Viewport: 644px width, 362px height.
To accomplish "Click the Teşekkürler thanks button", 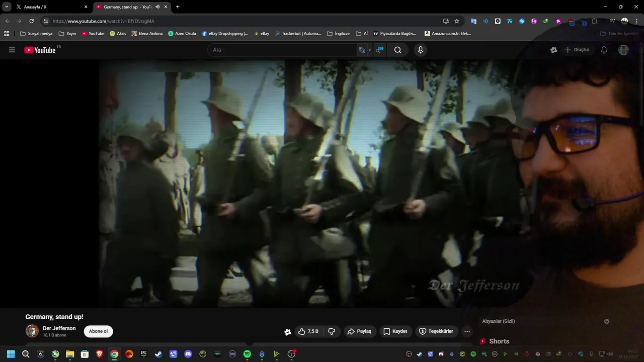I will [x=436, y=331].
